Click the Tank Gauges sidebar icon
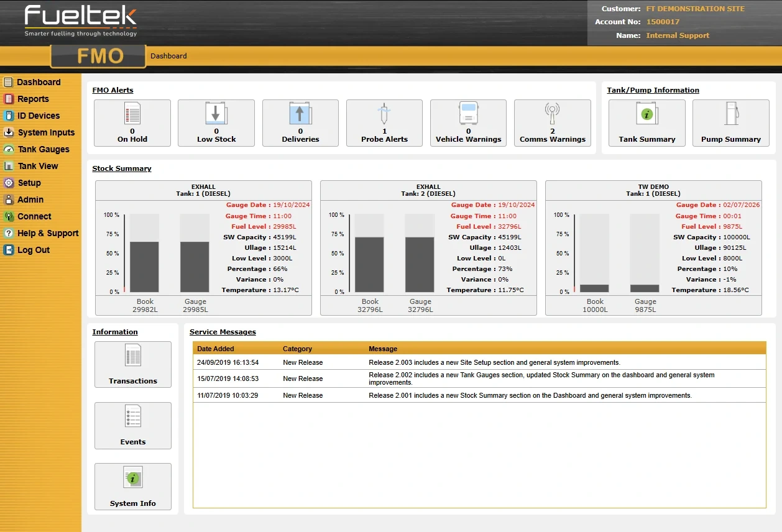The image size is (782, 532). 8,149
